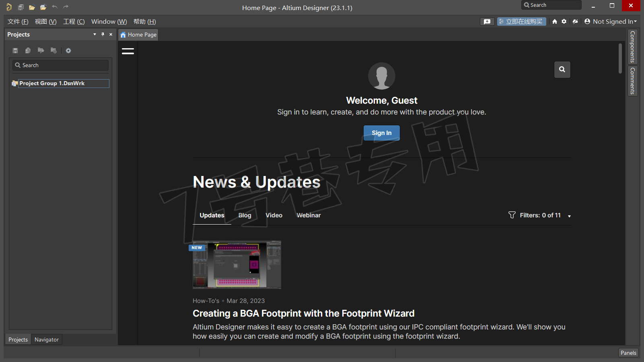Focus the Projects panel Search field
The width and height of the screenshot is (644, 362).
pos(61,65)
